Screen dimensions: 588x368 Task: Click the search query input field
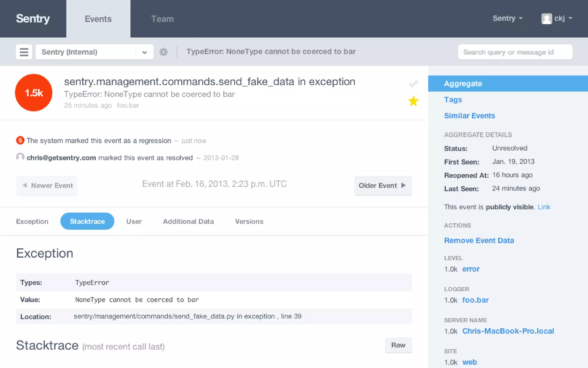[515, 52]
